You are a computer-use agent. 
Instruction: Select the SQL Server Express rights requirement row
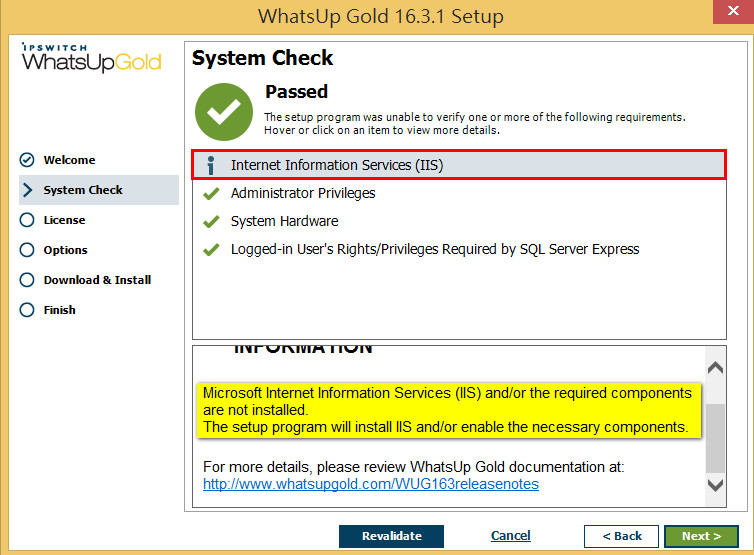coord(459,250)
